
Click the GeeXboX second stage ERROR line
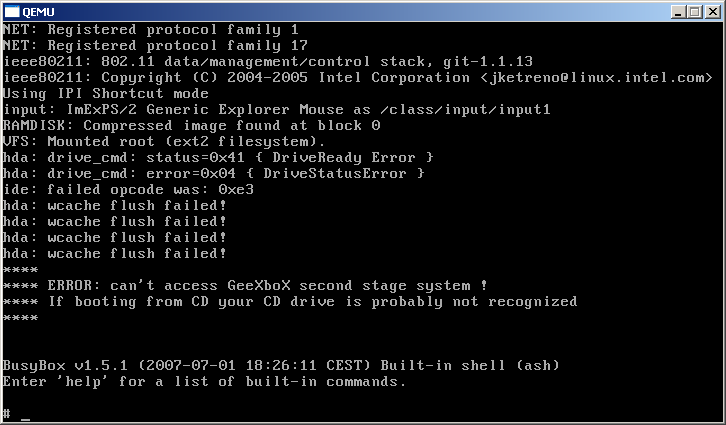pyautogui.click(x=245, y=285)
